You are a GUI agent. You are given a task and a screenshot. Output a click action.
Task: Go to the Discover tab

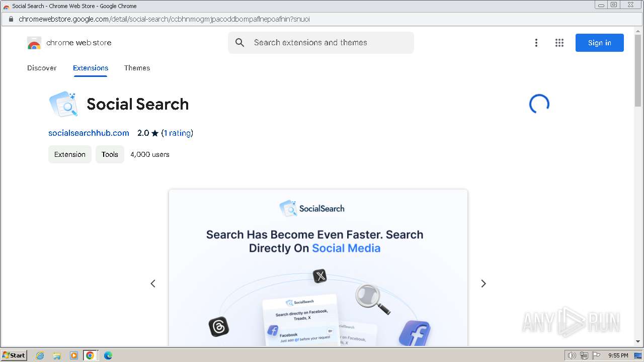(x=42, y=68)
